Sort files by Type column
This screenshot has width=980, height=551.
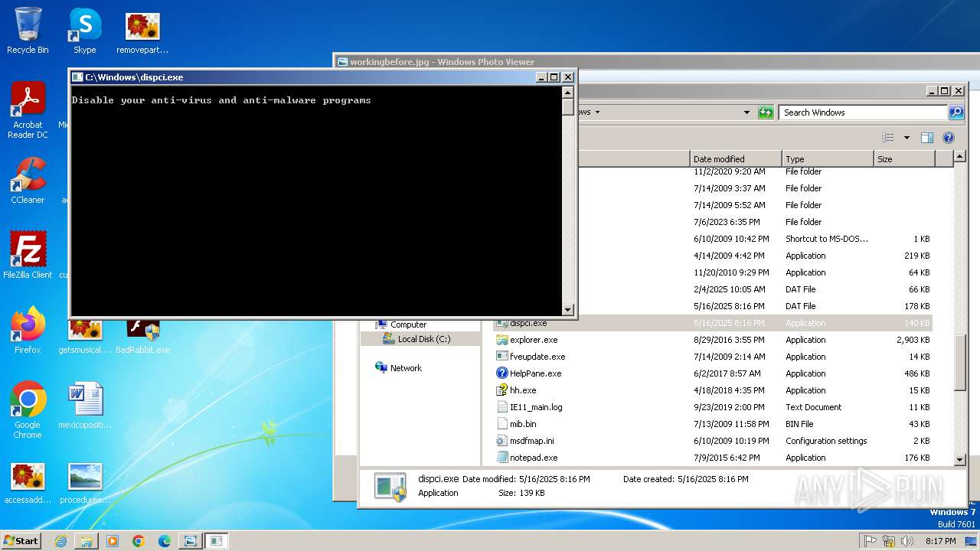(x=828, y=159)
